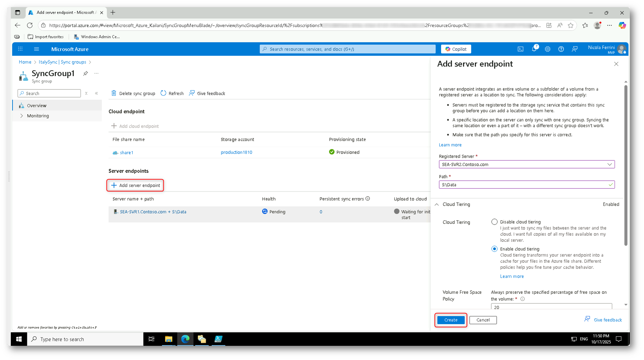Select Overview in the left menu
The image size is (644, 360).
(37, 106)
